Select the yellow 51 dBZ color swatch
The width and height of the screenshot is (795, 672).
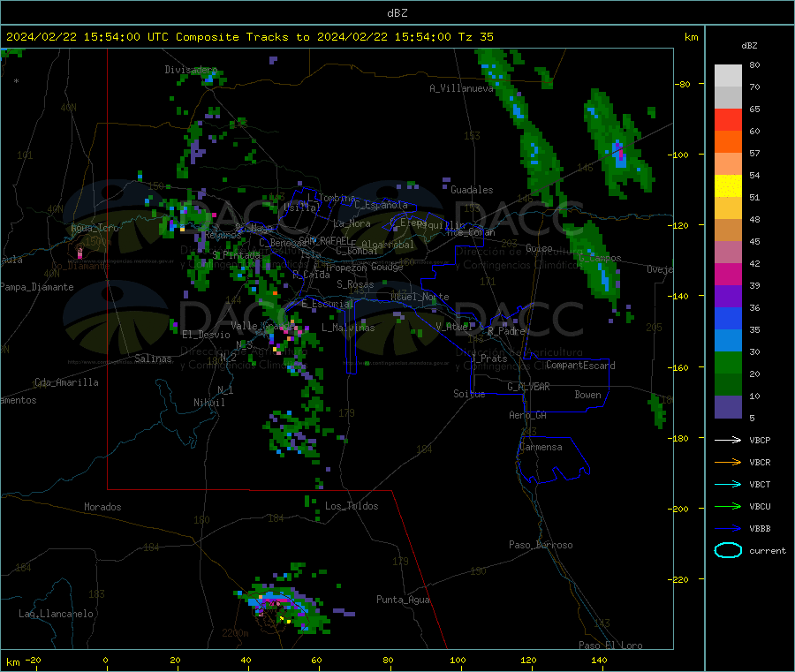pos(728,186)
